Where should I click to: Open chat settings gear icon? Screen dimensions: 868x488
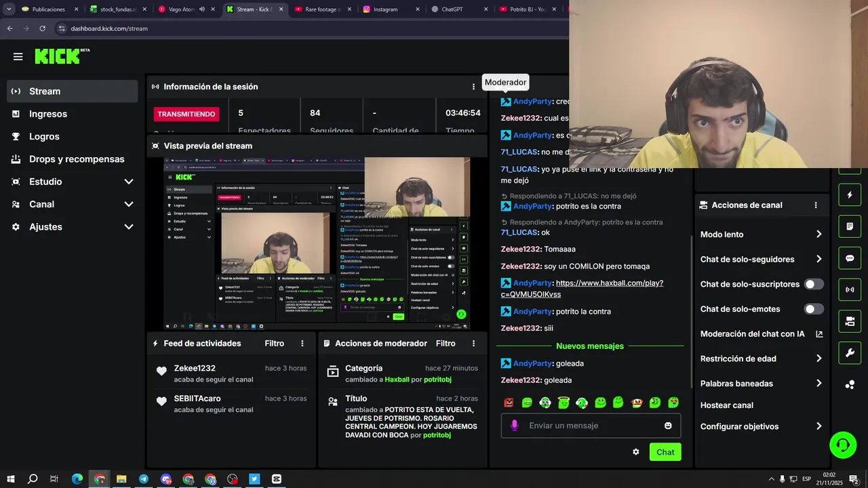[x=635, y=452]
